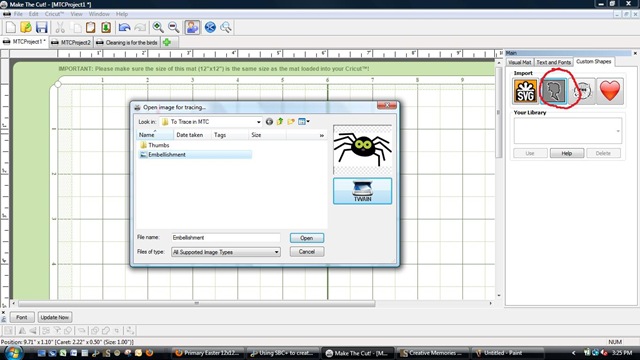Image resolution: width=640 pixels, height=360 pixels.
Task: Open the View menu
Action: (76, 14)
